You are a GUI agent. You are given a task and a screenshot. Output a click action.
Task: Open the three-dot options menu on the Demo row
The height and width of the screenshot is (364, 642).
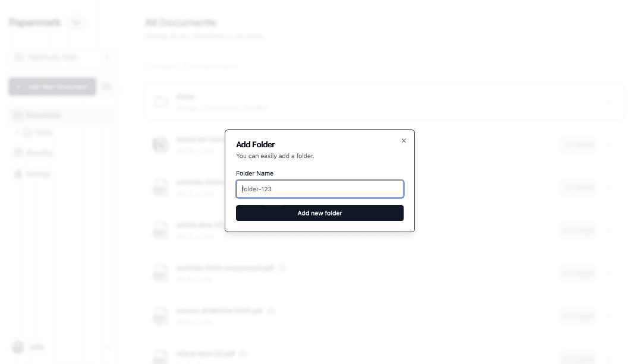tap(609, 102)
